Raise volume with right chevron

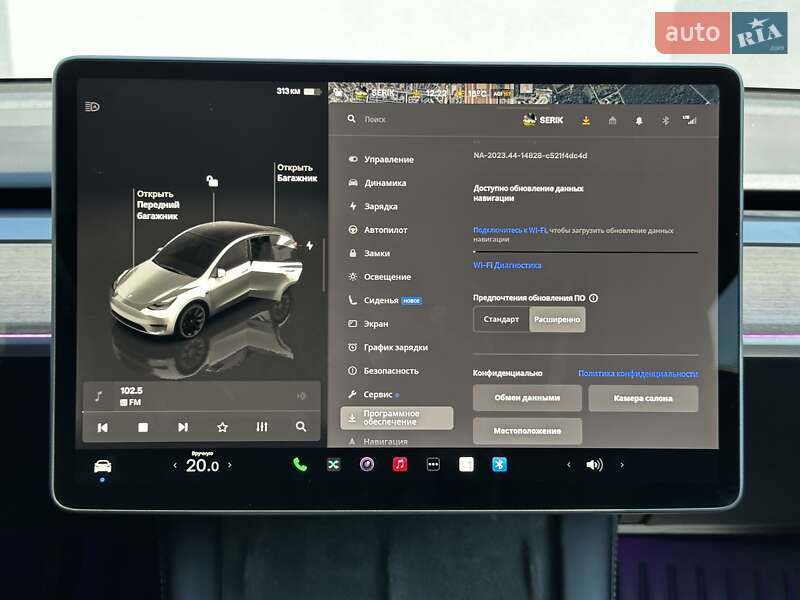point(622,465)
